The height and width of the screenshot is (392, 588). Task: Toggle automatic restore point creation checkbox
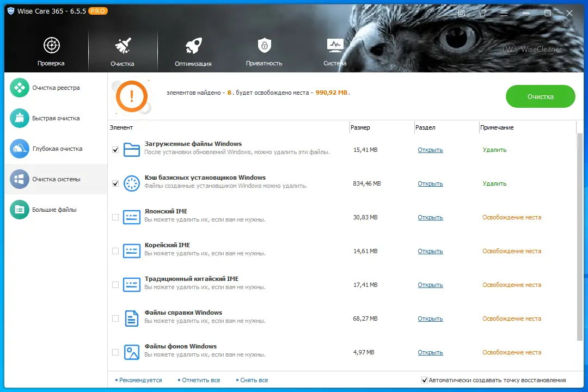[x=425, y=380]
